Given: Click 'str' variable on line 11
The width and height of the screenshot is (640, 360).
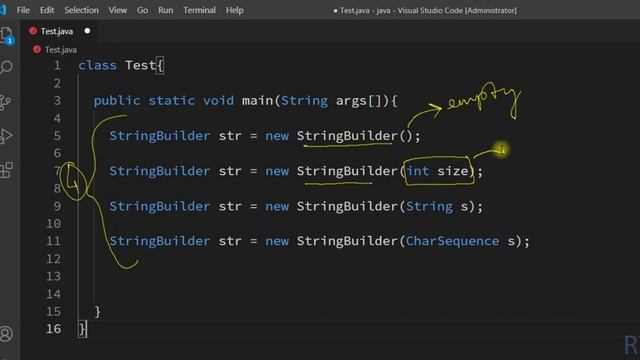Looking at the screenshot, I should click(x=230, y=241).
